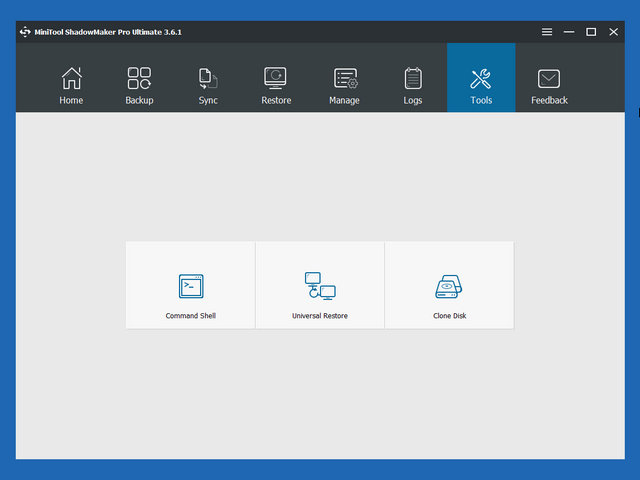This screenshot has width=640, height=480.
Task: Click the Logs clipboard icon
Action: (x=413, y=78)
